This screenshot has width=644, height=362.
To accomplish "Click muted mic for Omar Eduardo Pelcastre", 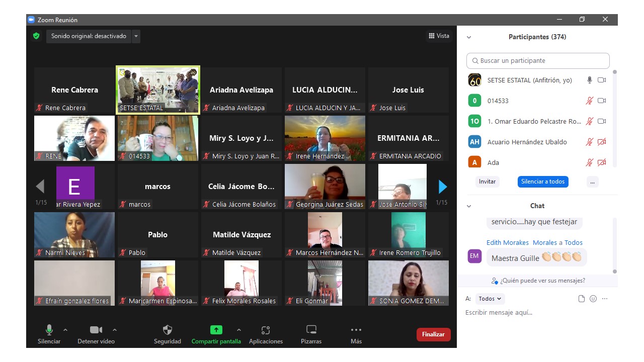I will point(590,121).
